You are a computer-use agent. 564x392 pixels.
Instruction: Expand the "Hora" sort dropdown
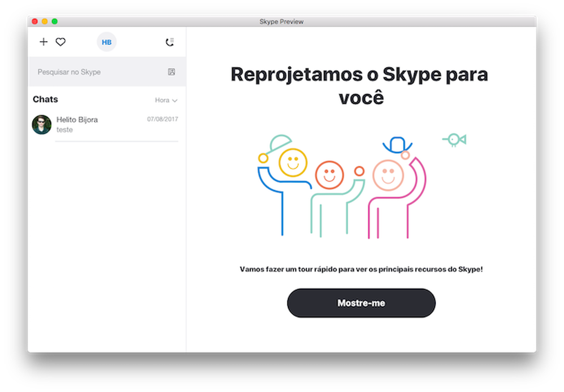pos(162,100)
